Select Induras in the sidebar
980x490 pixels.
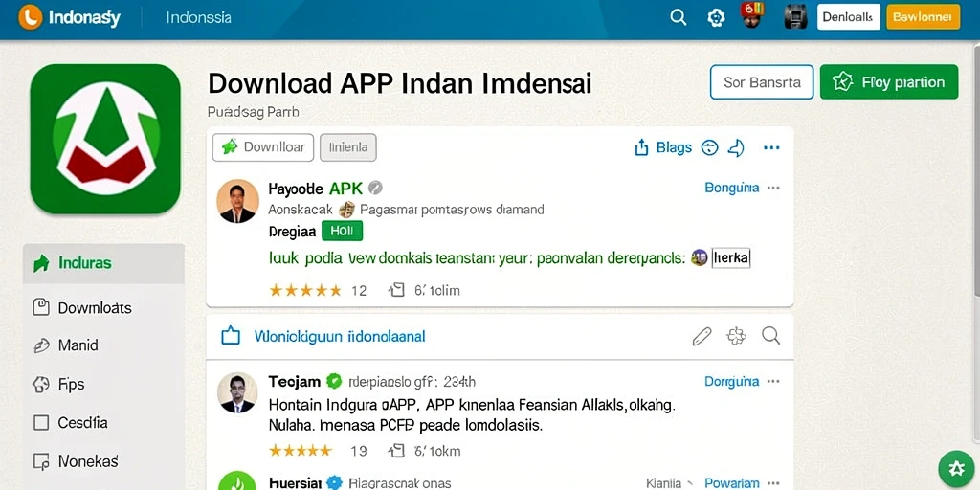[103, 263]
